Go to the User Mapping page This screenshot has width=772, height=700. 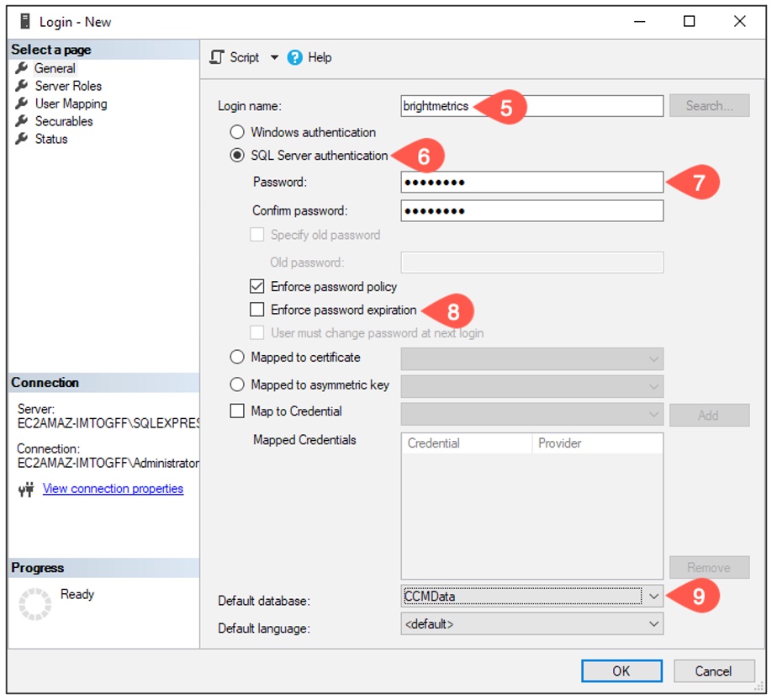[71, 103]
